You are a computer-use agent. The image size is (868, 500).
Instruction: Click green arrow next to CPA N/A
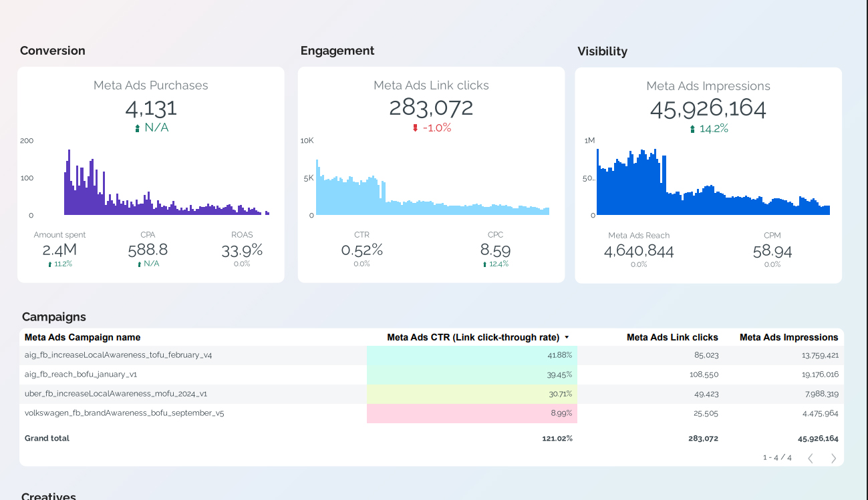[139, 264]
